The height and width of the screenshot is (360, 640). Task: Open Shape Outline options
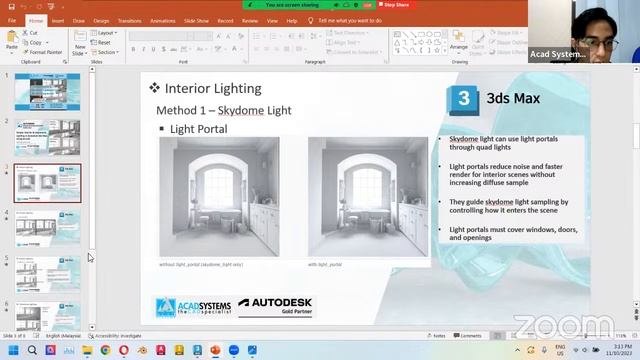click(508, 42)
